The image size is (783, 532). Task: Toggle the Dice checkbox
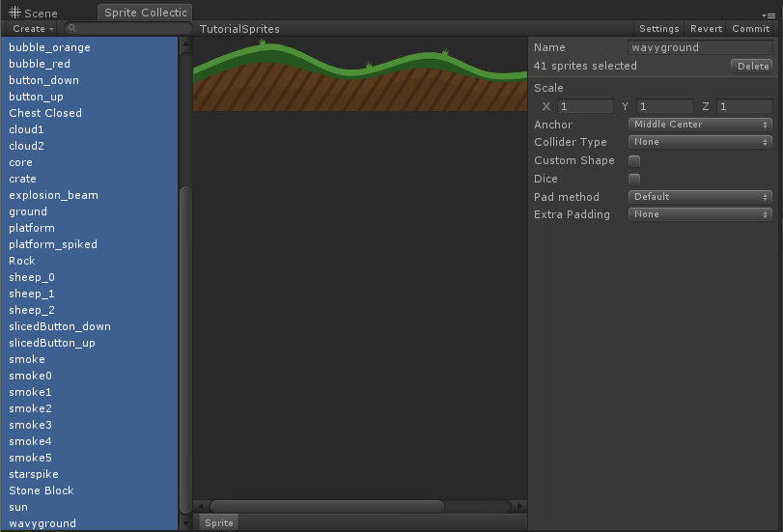(x=634, y=179)
